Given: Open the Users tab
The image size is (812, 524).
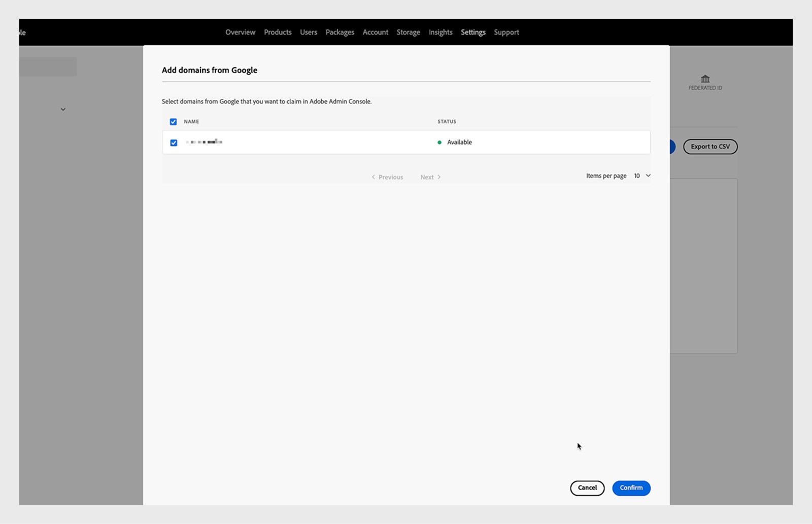Looking at the screenshot, I should click(309, 32).
